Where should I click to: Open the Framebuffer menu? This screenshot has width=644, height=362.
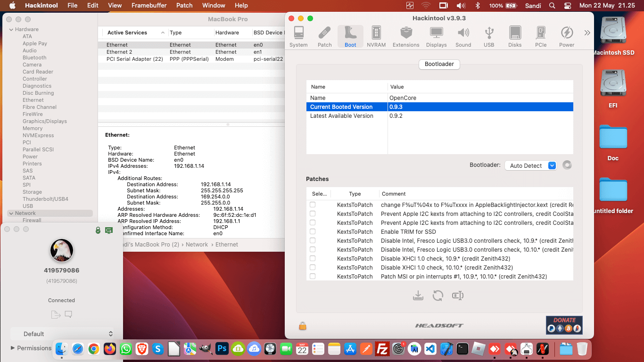pyautogui.click(x=149, y=5)
